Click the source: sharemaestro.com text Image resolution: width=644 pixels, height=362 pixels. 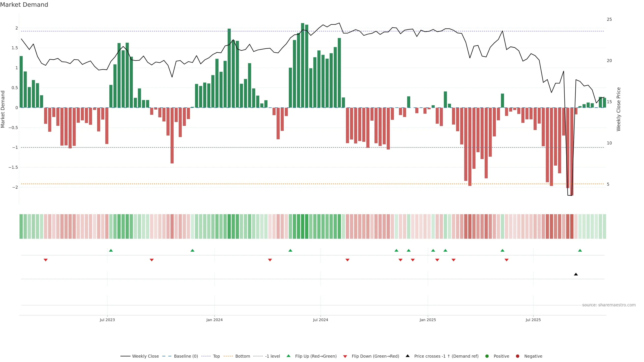pyautogui.click(x=609, y=305)
